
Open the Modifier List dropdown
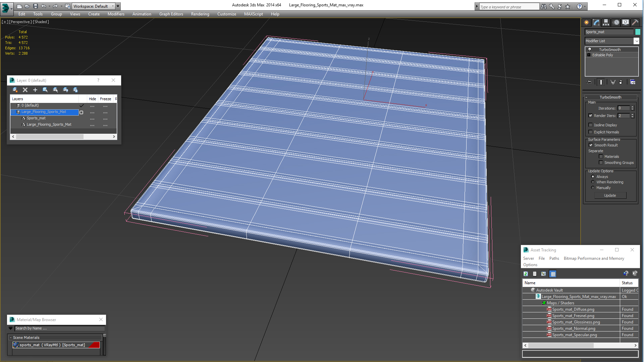click(x=636, y=41)
